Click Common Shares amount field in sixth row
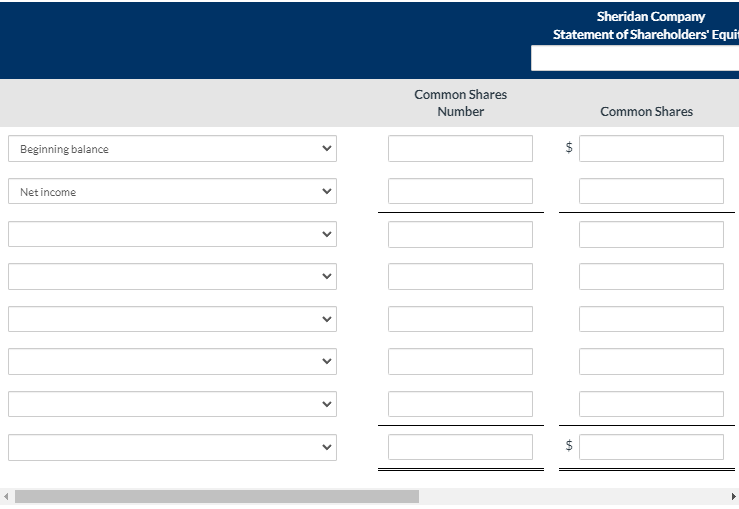The height and width of the screenshot is (509, 739). (651, 361)
